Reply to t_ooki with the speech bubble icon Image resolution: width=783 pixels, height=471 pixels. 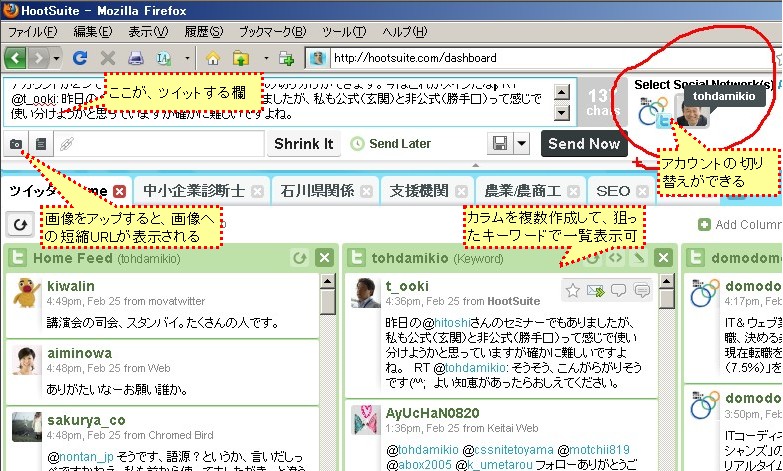618,290
